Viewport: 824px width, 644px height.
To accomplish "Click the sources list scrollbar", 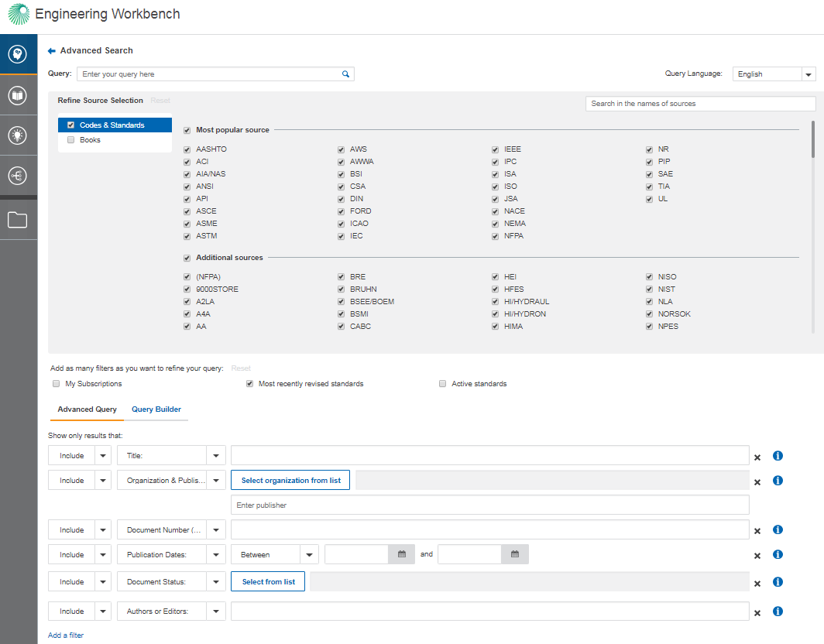I will 813,139.
